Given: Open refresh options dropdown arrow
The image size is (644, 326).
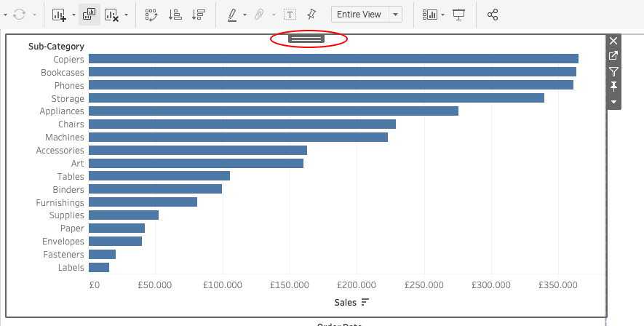Looking at the screenshot, I should [x=34, y=15].
